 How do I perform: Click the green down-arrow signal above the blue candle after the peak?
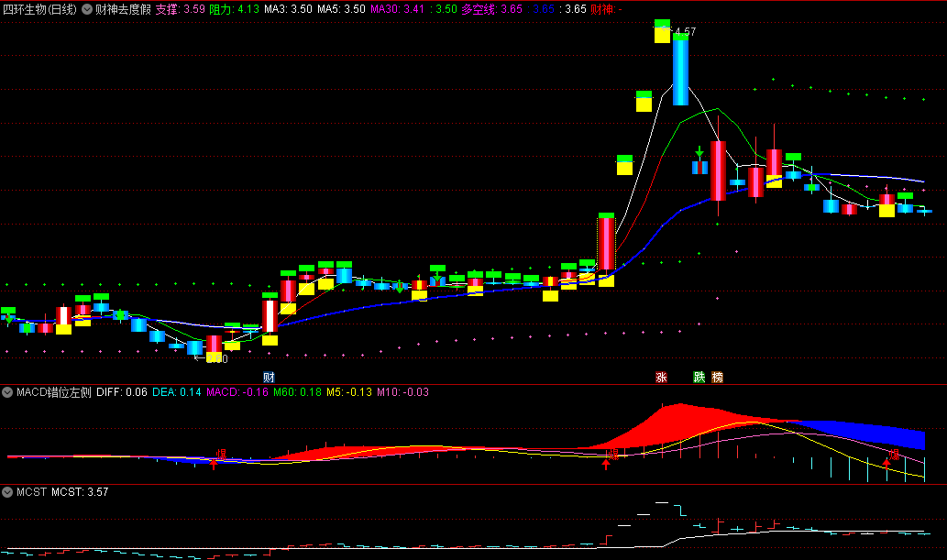[x=699, y=151]
